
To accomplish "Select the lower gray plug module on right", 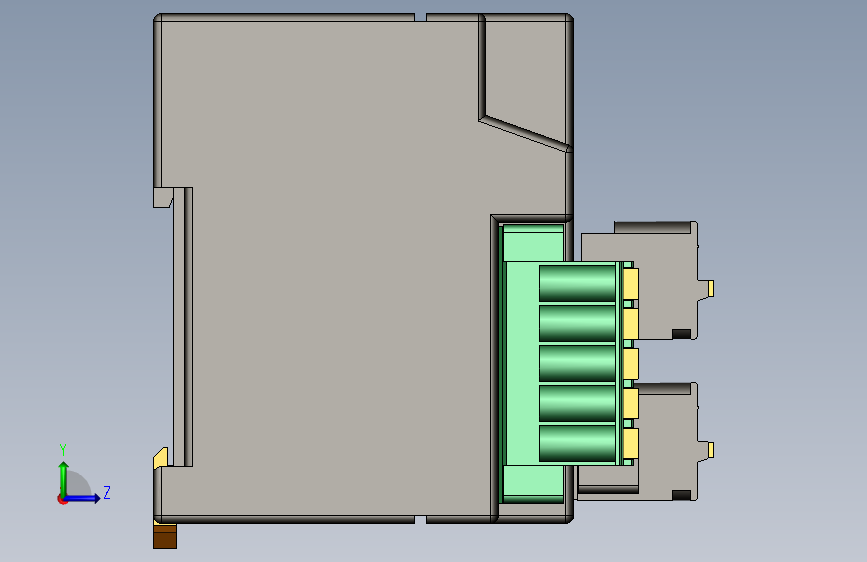I will point(666,443).
